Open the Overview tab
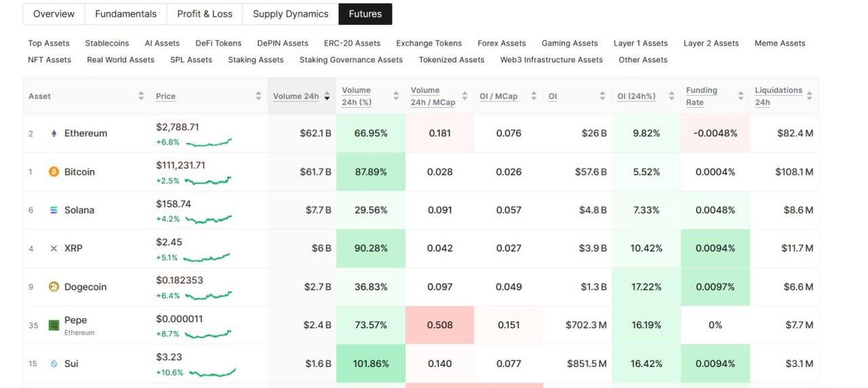 pyautogui.click(x=54, y=14)
